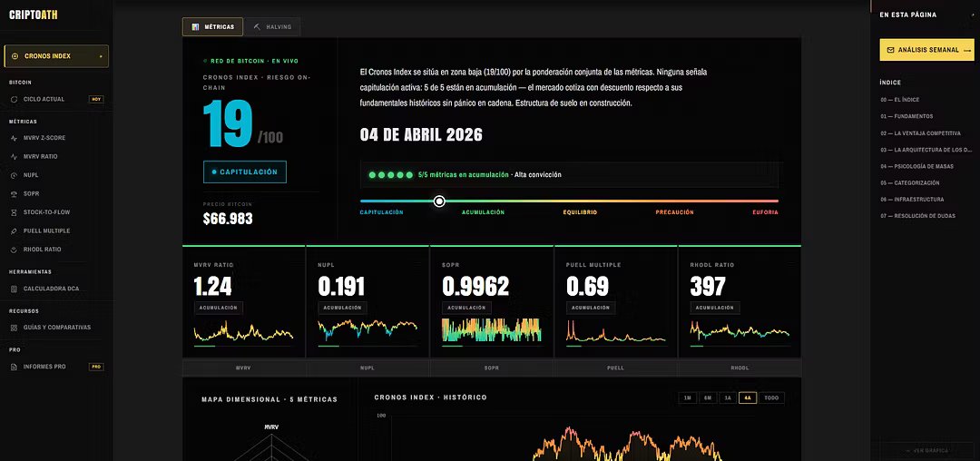Screen dimensions: 980x461
Task: Click the SOPR scales icon in sidebar
Action: click(15, 194)
